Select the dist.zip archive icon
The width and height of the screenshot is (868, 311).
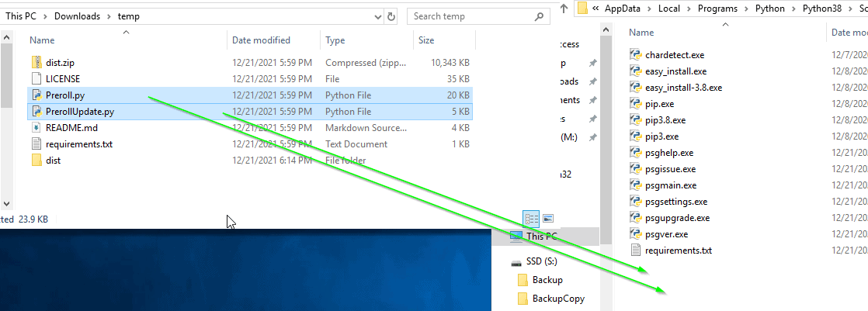point(36,63)
